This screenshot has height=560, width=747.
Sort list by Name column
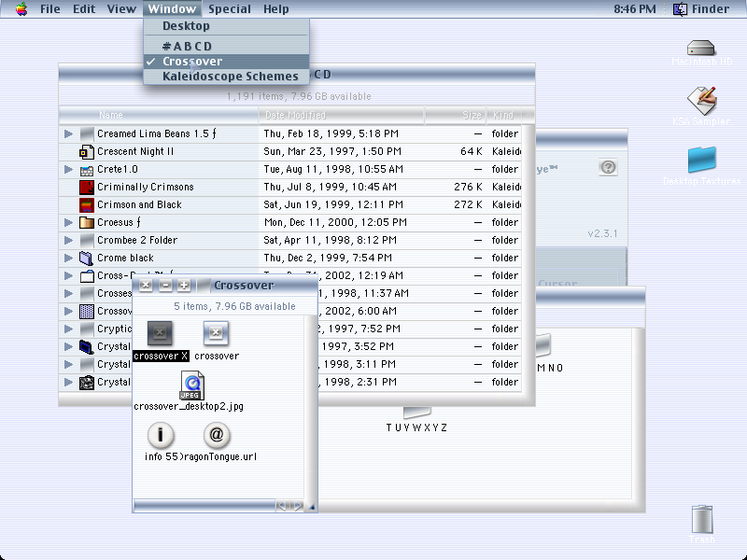159,115
